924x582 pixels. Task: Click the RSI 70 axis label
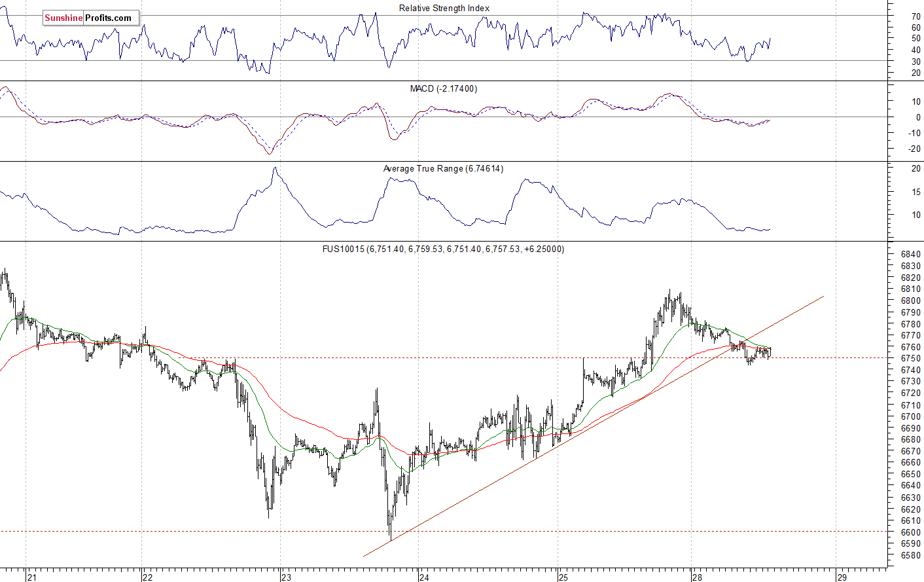coord(915,16)
